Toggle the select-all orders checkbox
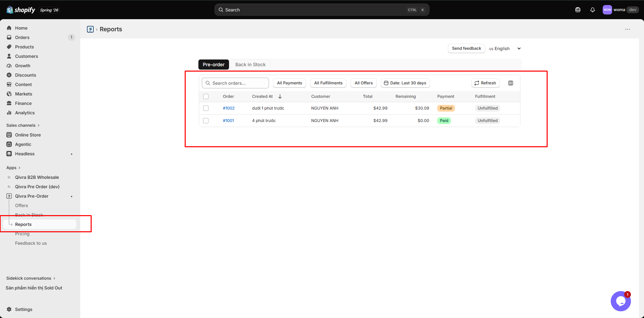Image resolution: width=644 pixels, height=318 pixels. (206, 96)
